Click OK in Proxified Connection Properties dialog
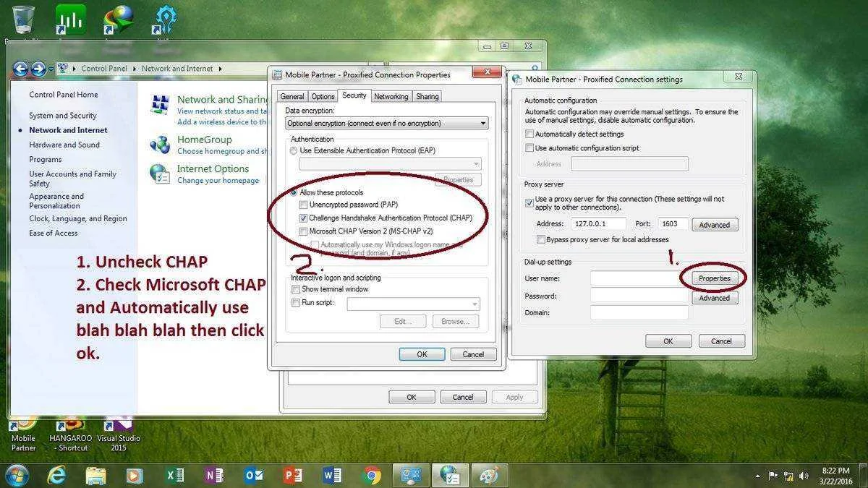The width and height of the screenshot is (868, 488). pos(422,354)
